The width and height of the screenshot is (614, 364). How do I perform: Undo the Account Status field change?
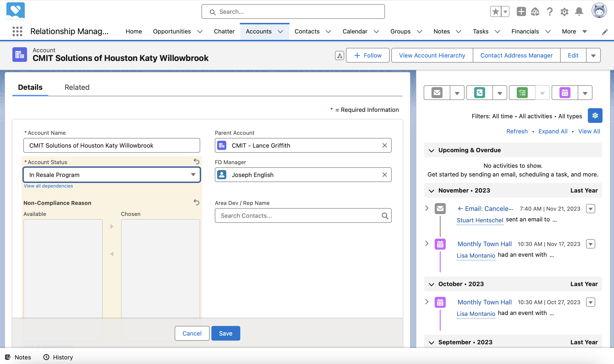(196, 161)
